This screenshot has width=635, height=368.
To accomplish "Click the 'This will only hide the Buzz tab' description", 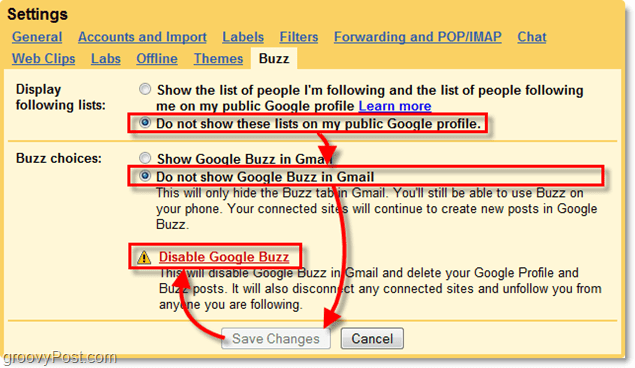I will click(x=377, y=208).
